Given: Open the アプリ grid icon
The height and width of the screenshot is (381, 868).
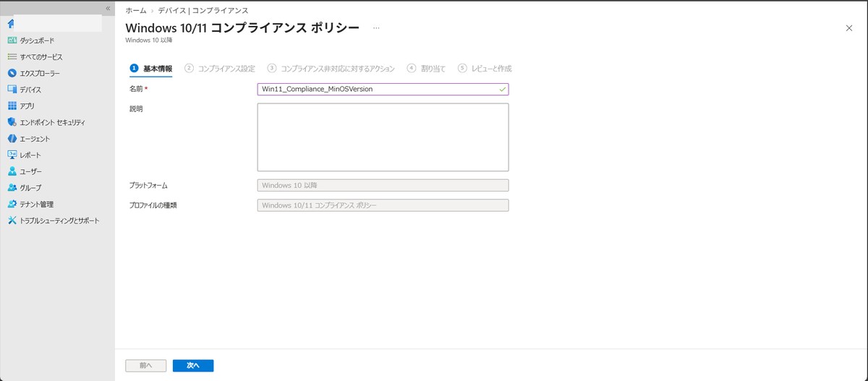Looking at the screenshot, I should pos(12,106).
